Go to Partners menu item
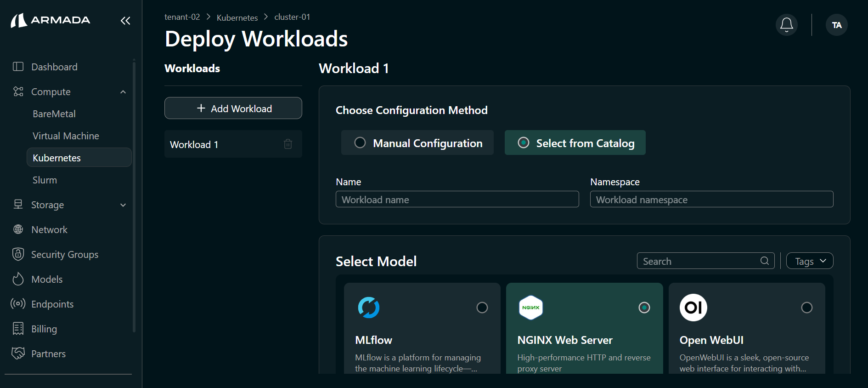This screenshot has width=868, height=388. (x=48, y=354)
